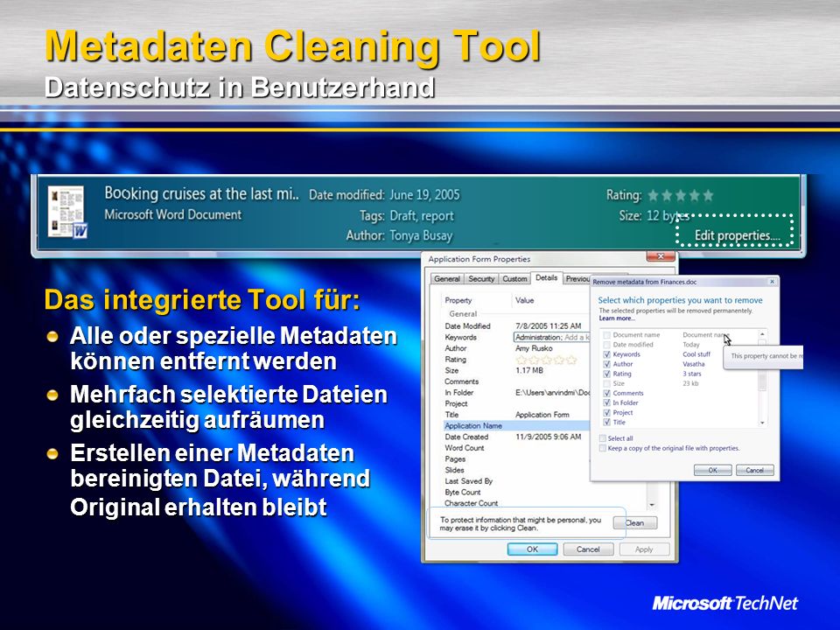Uncheck the Title checkbox in remove dialog
The image size is (840, 630).
pyautogui.click(x=607, y=422)
